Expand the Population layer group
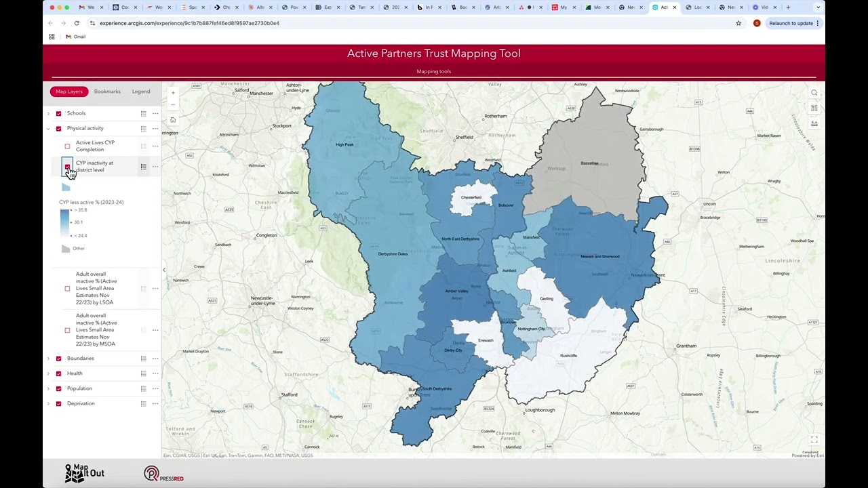The height and width of the screenshot is (488, 868). click(48, 388)
